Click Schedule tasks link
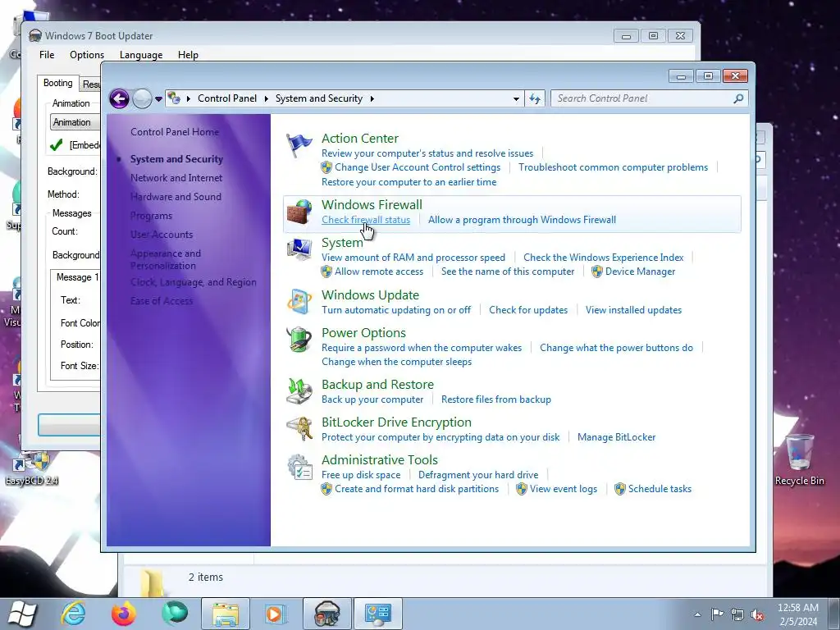 point(660,489)
